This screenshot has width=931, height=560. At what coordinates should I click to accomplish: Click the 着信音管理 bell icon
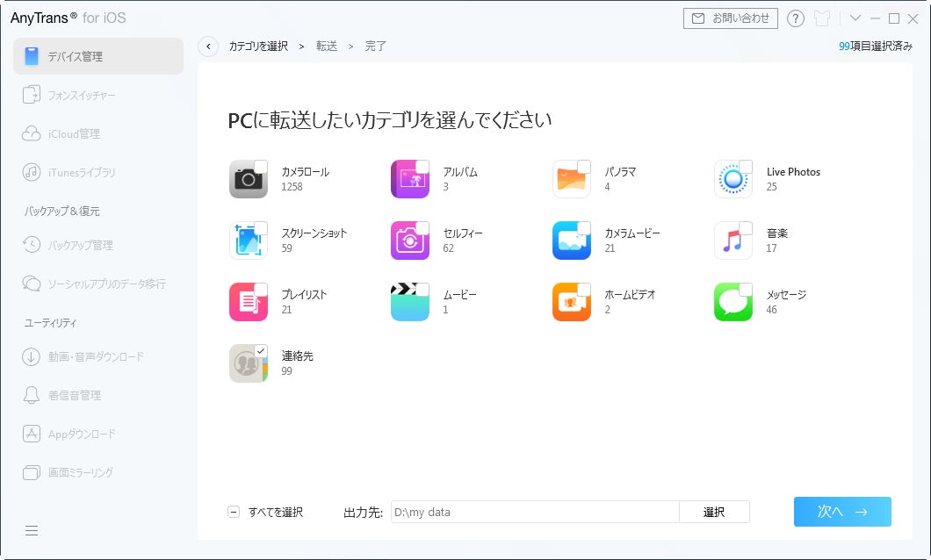(32, 395)
